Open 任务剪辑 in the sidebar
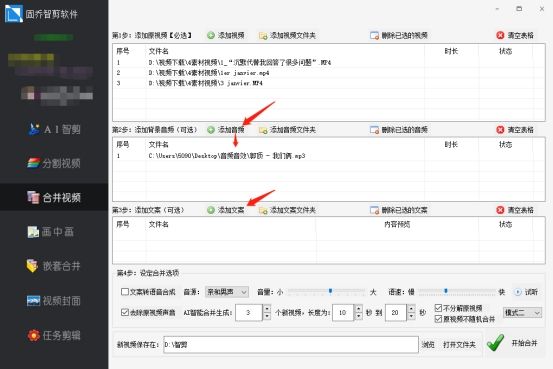 tap(54, 335)
